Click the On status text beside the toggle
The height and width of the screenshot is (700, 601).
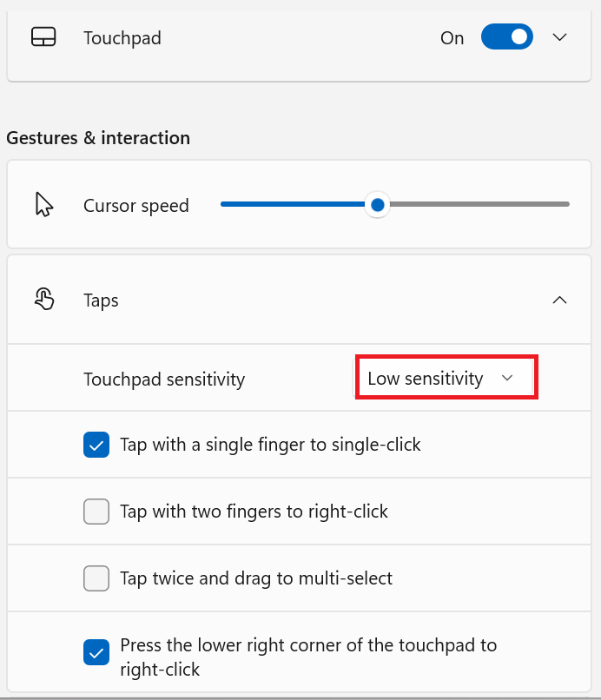(452, 38)
